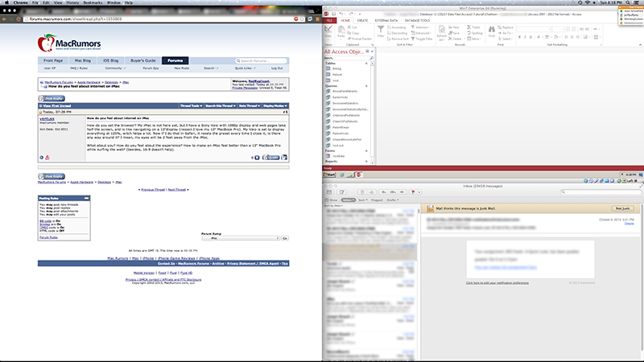Click the Forward arrow in Mail toolbar
The height and width of the screenshot is (362, 644).
coord(402,192)
